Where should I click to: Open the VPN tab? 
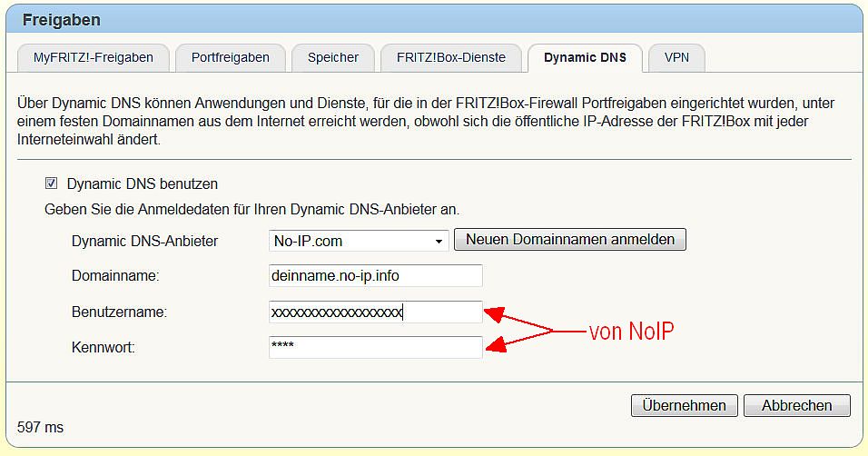click(676, 57)
